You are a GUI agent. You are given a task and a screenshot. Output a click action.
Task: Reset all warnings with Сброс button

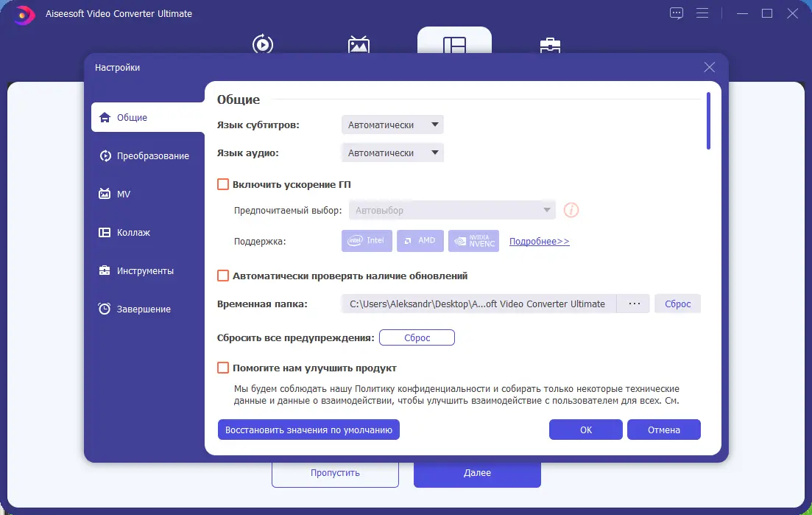tap(417, 337)
